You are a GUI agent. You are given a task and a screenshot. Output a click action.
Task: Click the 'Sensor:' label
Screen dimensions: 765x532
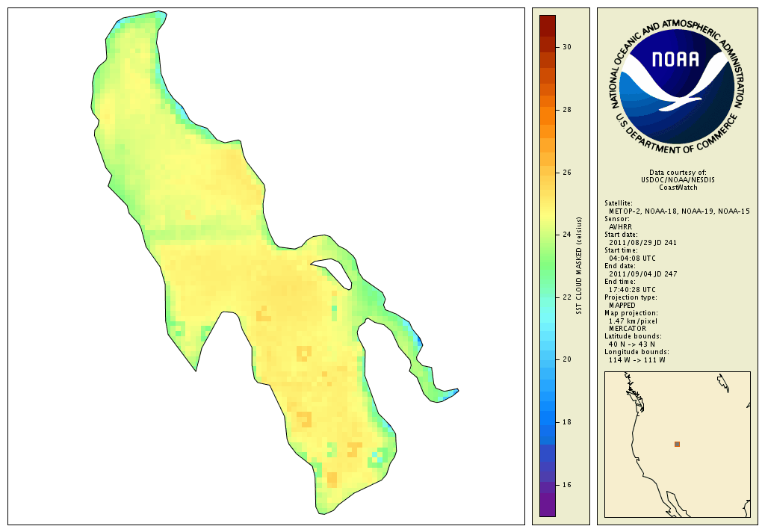tap(616, 219)
